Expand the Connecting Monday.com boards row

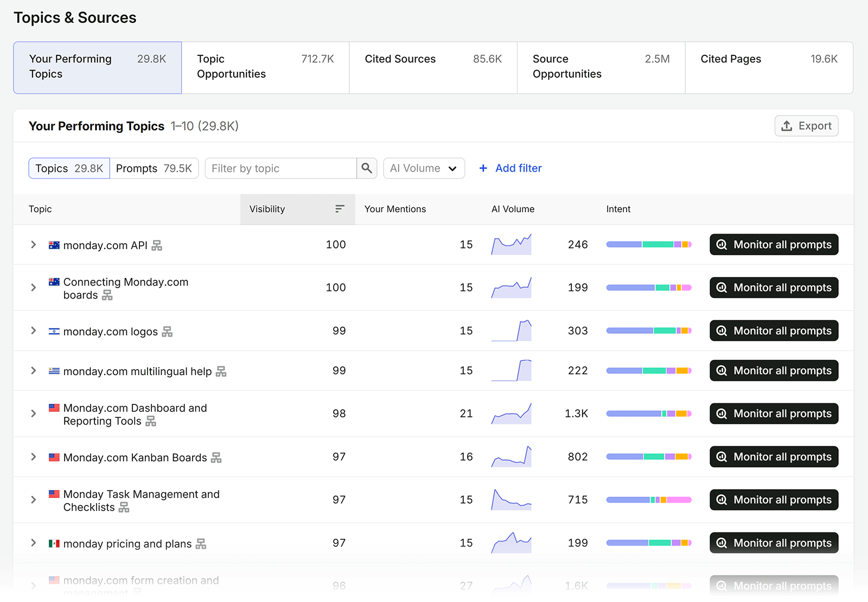tap(34, 288)
